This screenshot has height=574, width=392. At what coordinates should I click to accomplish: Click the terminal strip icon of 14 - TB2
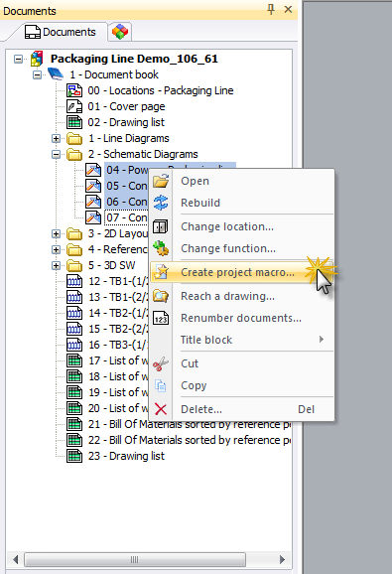tap(74, 313)
